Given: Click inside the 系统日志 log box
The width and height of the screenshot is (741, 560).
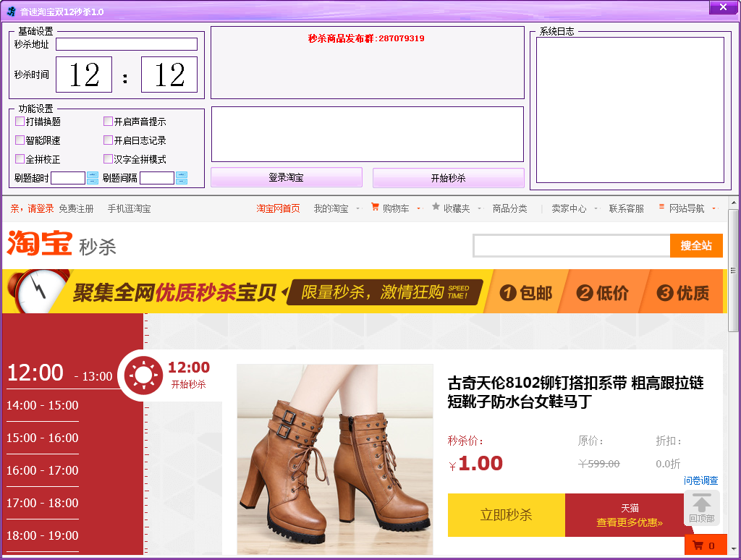Looking at the screenshot, I should (630, 110).
